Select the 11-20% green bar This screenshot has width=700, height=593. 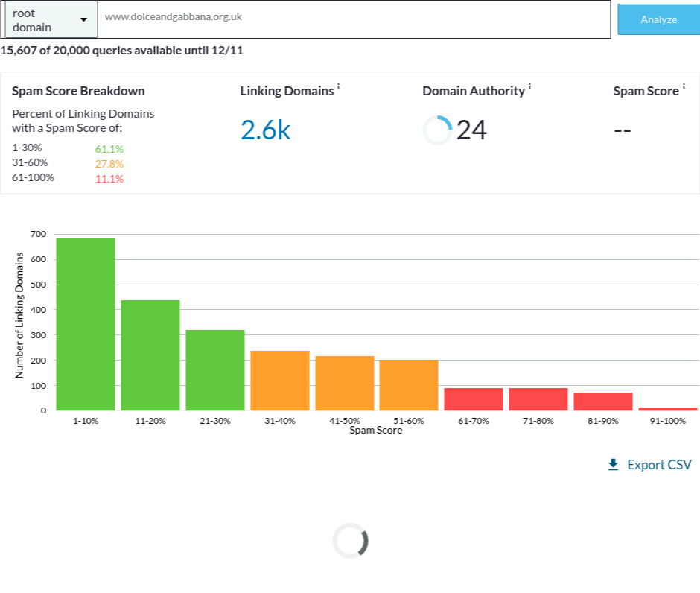(x=150, y=355)
